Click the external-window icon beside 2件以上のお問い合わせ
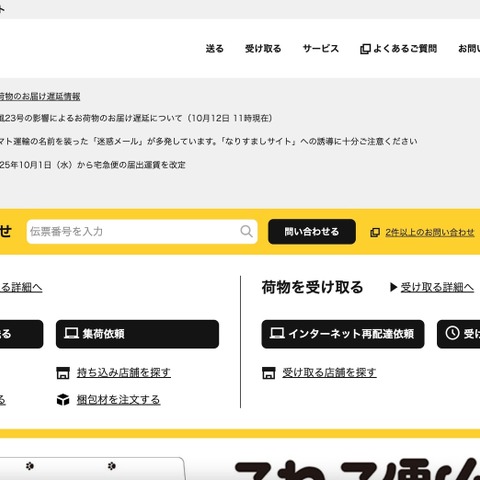Viewport: 480px width, 480px height. 375,232
